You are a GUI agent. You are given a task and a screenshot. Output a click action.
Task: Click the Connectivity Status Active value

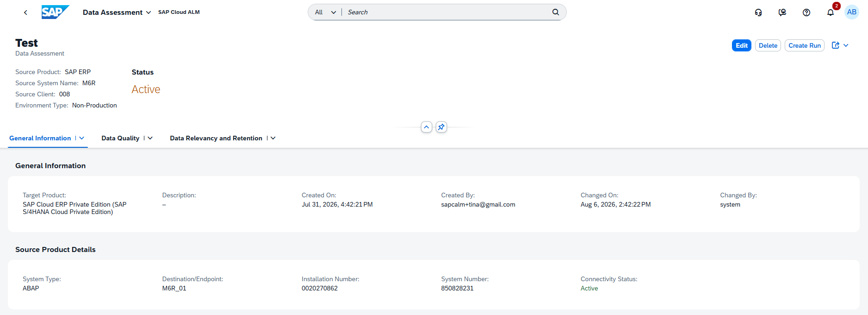click(x=589, y=288)
